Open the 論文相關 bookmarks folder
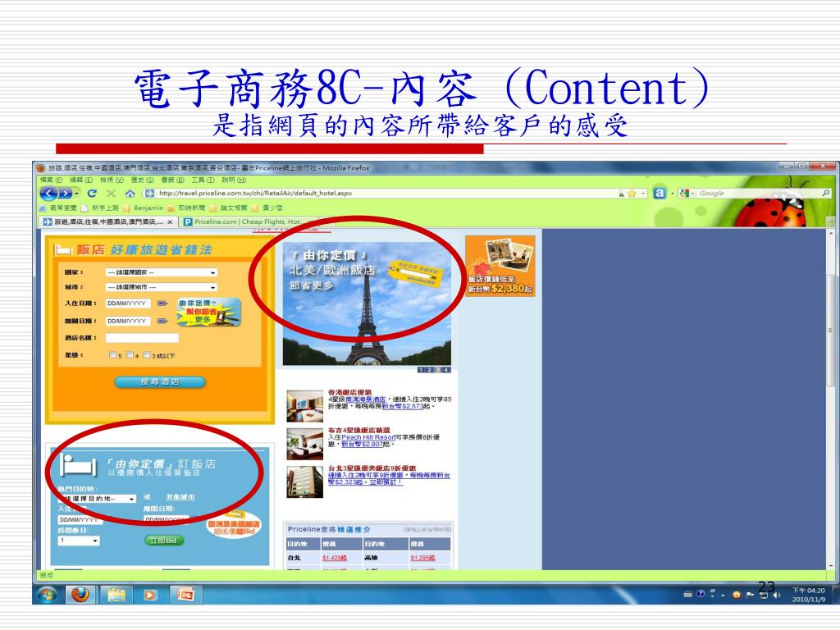 coord(229,208)
